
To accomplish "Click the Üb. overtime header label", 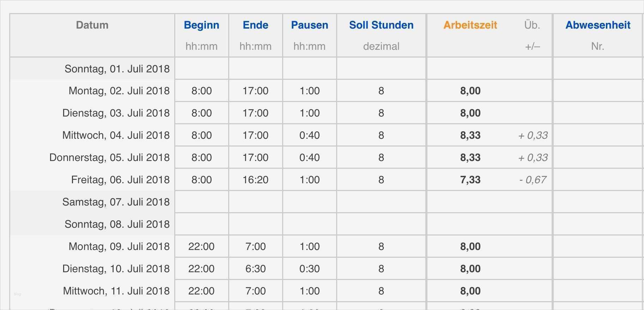I will coord(532,25).
